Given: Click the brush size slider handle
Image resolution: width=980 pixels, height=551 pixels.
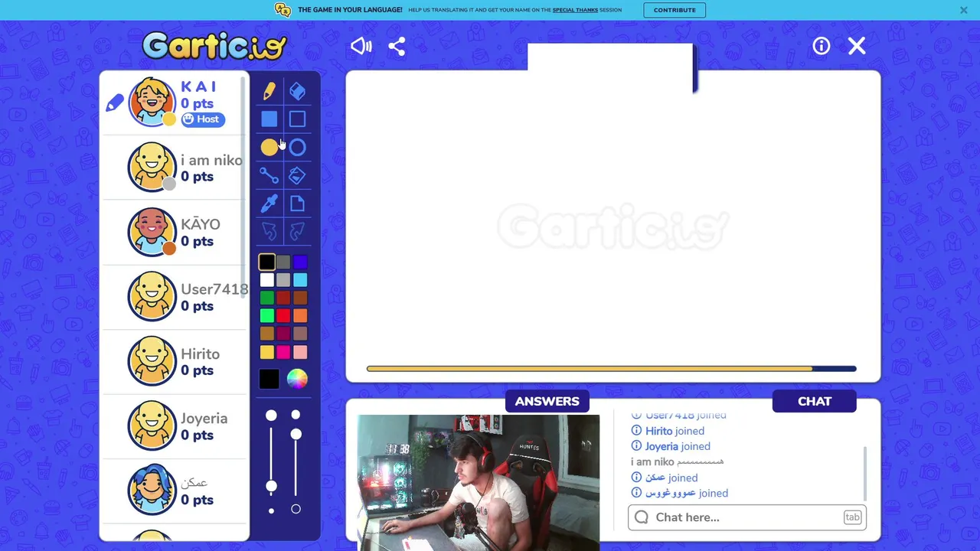Looking at the screenshot, I should [271, 487].
